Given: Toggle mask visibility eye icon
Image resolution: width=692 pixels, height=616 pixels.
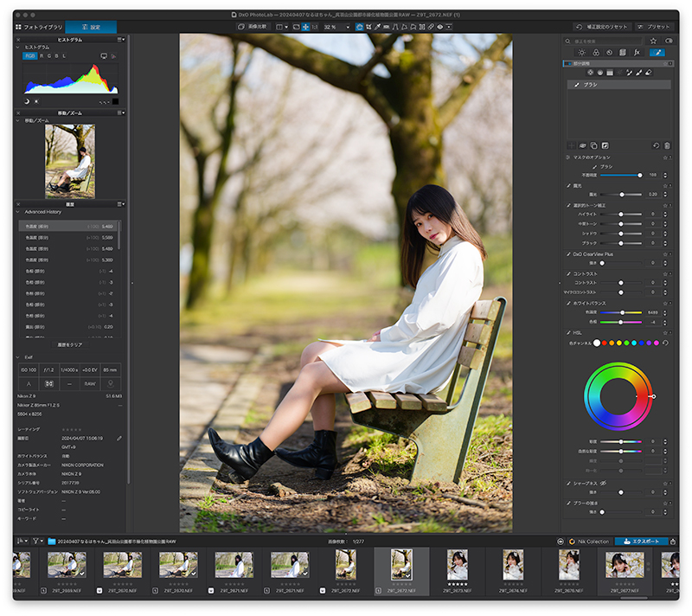Looking at the screenshot, I should [582, 145].
